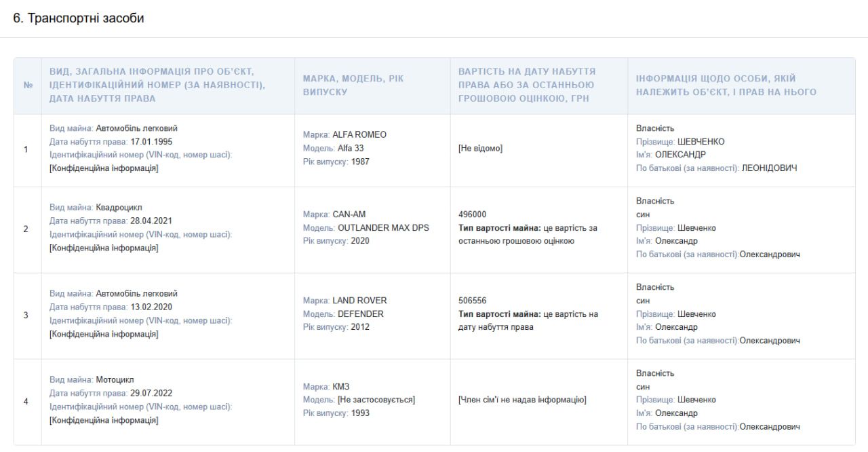Select the ALFA ROMEO brand text
The width and height of the screenshot is (868, 452).
(x=359, y=135)
